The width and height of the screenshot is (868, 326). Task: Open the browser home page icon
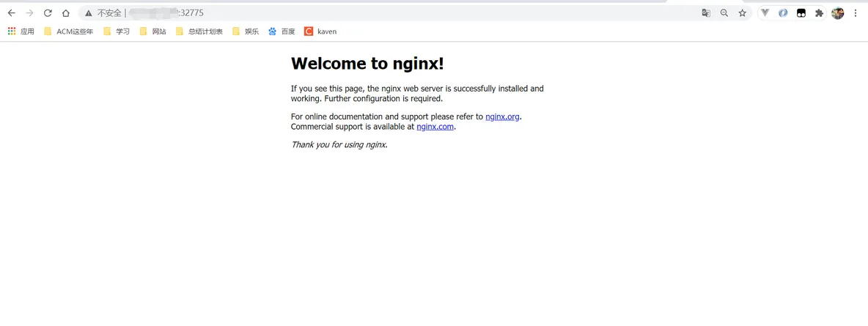[x=66, y=13]
